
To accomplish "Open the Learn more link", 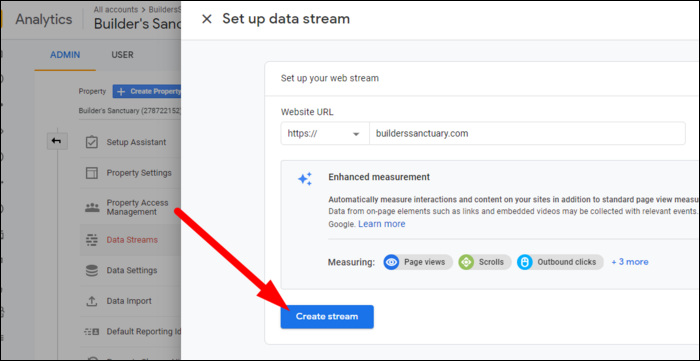I will click(382, 224).
